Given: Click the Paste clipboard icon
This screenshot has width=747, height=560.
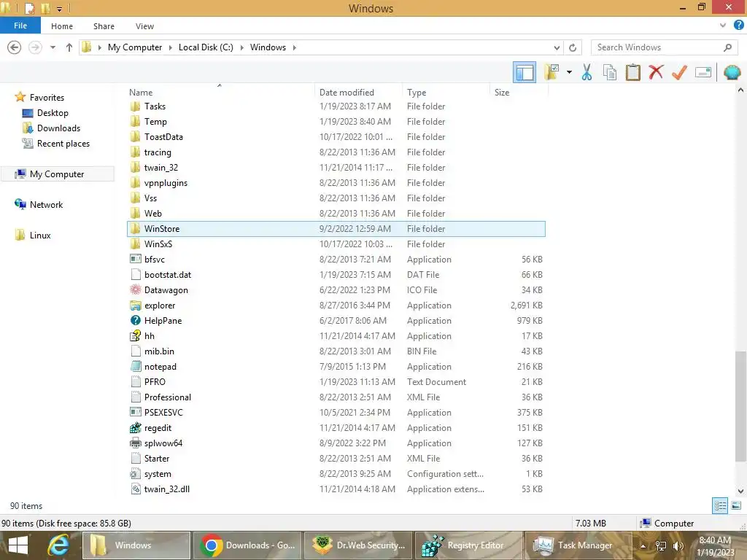Looking at the screenshot, I should 632,72.
